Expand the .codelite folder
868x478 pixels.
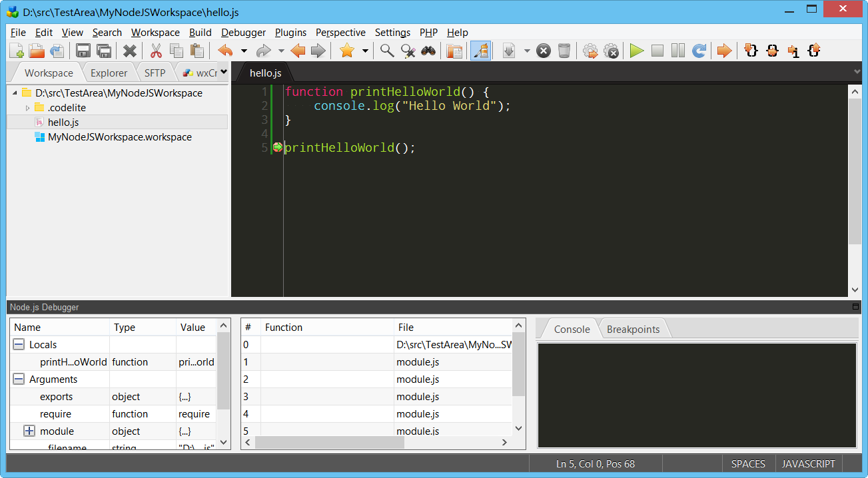[x=28, y=108]
